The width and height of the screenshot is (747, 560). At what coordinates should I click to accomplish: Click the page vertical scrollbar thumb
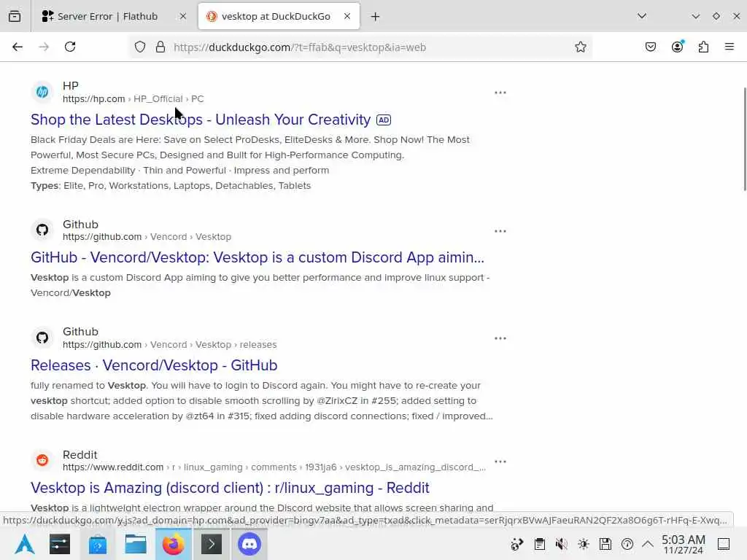click(744, 139)
